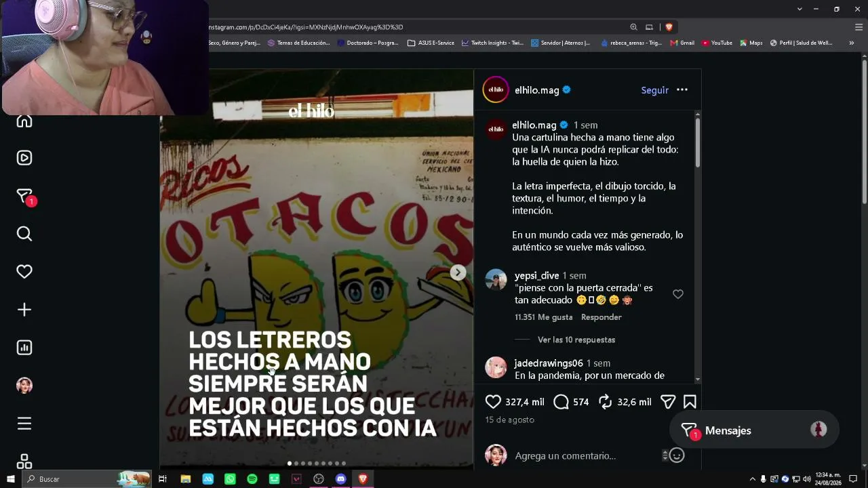
Task: Open OBS Studio from the taskbar
Action: coord(319,479)
